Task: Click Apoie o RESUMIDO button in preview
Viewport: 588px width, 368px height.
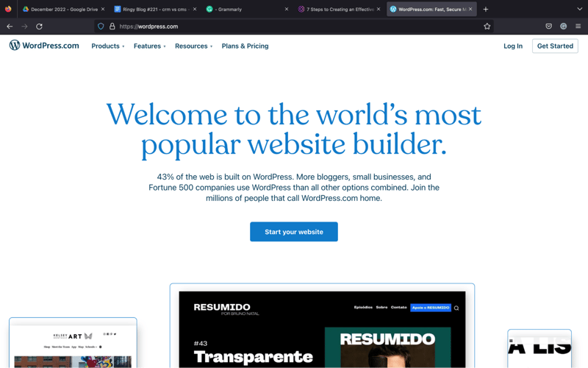Action: coord(431,308)
